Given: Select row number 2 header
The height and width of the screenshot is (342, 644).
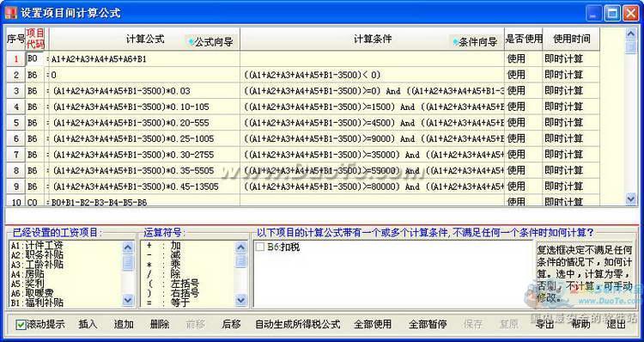Looking at the screenshot, I should 16,75.
